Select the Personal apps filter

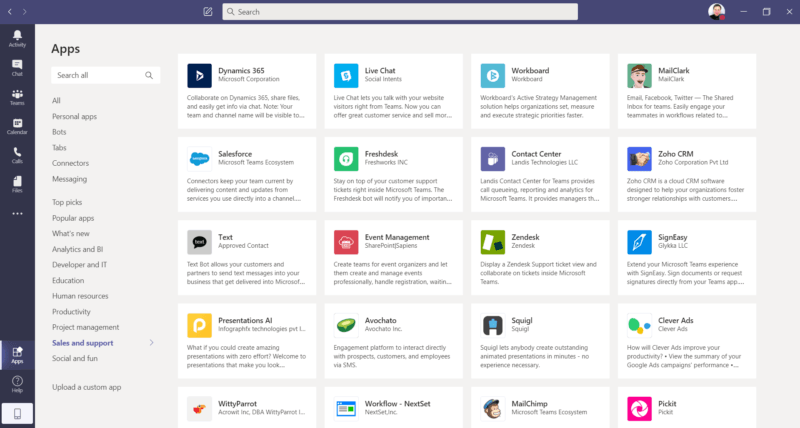click(74, 116)
